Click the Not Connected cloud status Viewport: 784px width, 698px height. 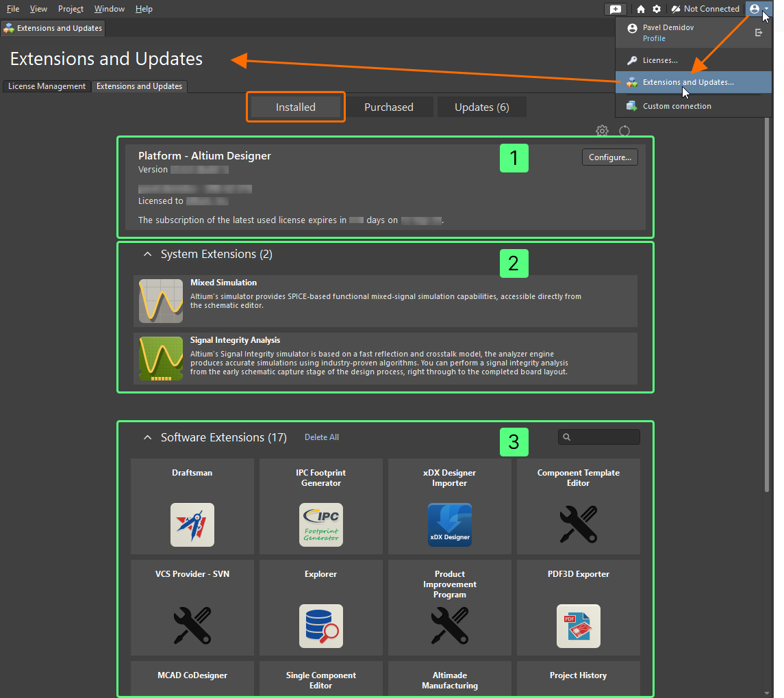(705, 9)
